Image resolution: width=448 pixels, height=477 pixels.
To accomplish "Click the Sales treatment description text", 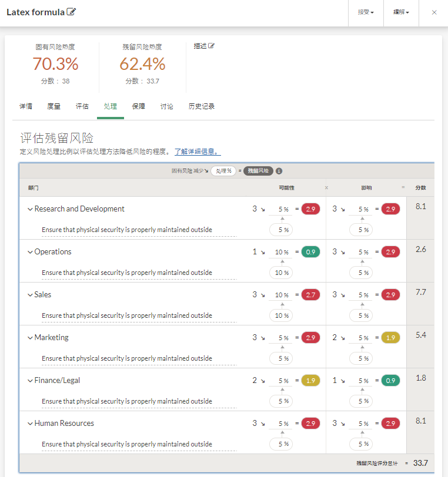I will [127, 315].
